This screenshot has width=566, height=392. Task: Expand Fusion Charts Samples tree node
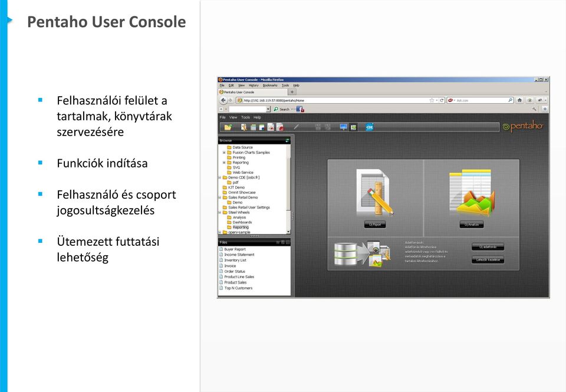point(224,153)
